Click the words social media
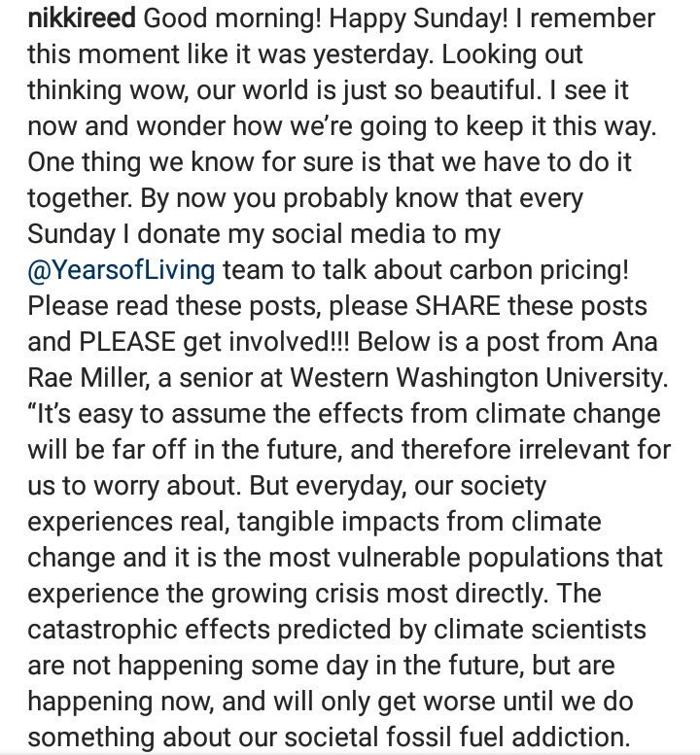Image resolution: width=700 pixels, height=755 pixels. 349,233
